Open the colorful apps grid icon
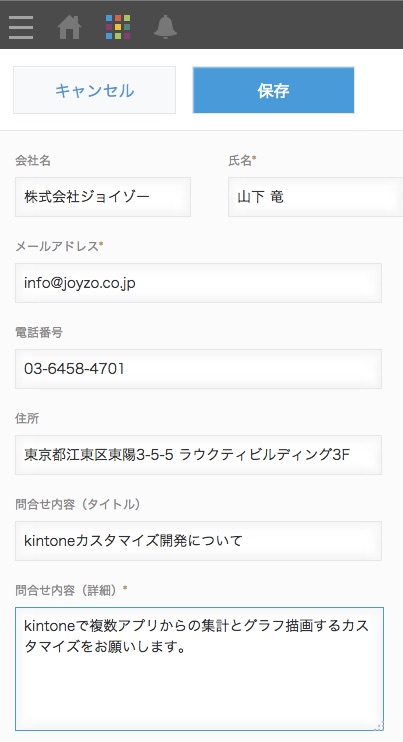 point(118,27)
